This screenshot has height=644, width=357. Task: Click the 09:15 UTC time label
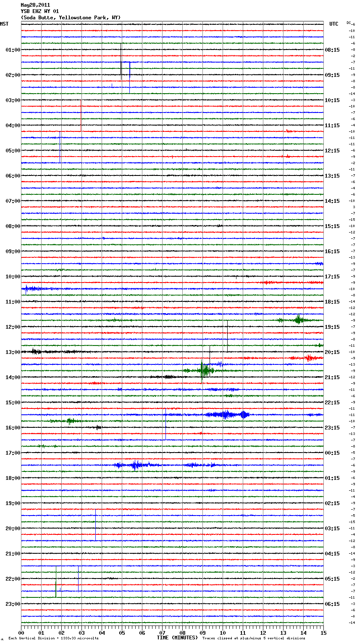pos(332,75)
